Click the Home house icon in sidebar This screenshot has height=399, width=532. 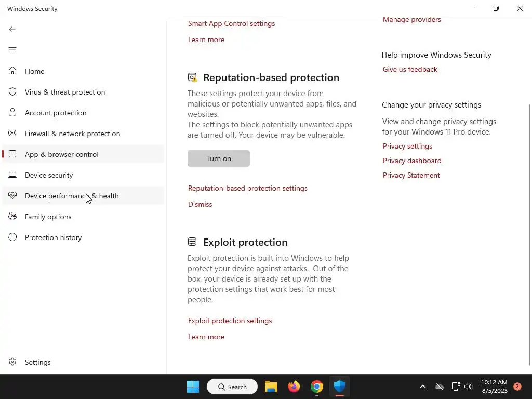[12, 71]
